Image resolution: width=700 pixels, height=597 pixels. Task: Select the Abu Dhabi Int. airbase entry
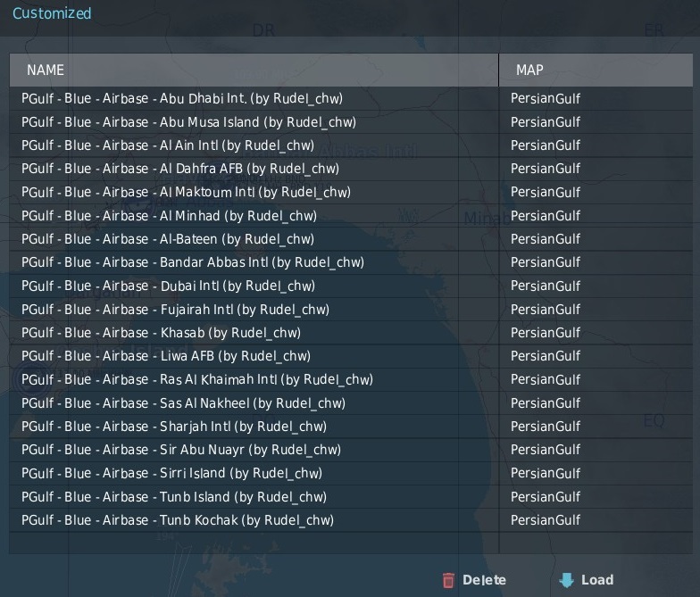click(182, 98)
